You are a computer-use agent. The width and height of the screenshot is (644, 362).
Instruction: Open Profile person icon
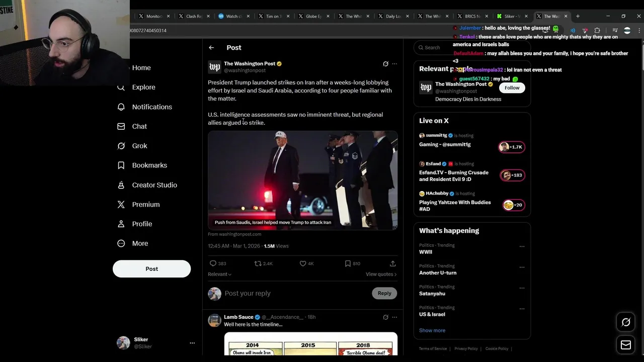coord(121,224)
